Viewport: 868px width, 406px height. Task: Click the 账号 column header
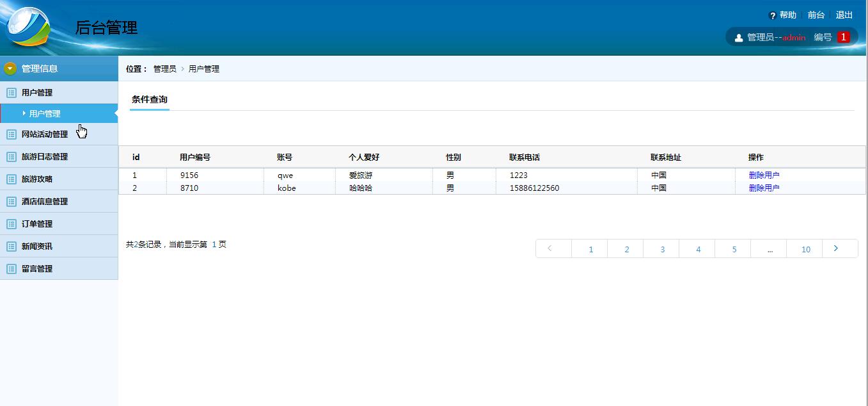point(285,158)
